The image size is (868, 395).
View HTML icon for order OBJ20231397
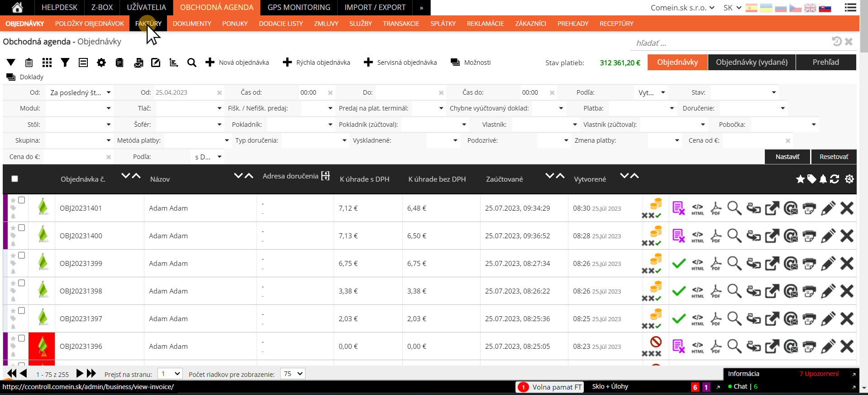[x=697, y=319]
